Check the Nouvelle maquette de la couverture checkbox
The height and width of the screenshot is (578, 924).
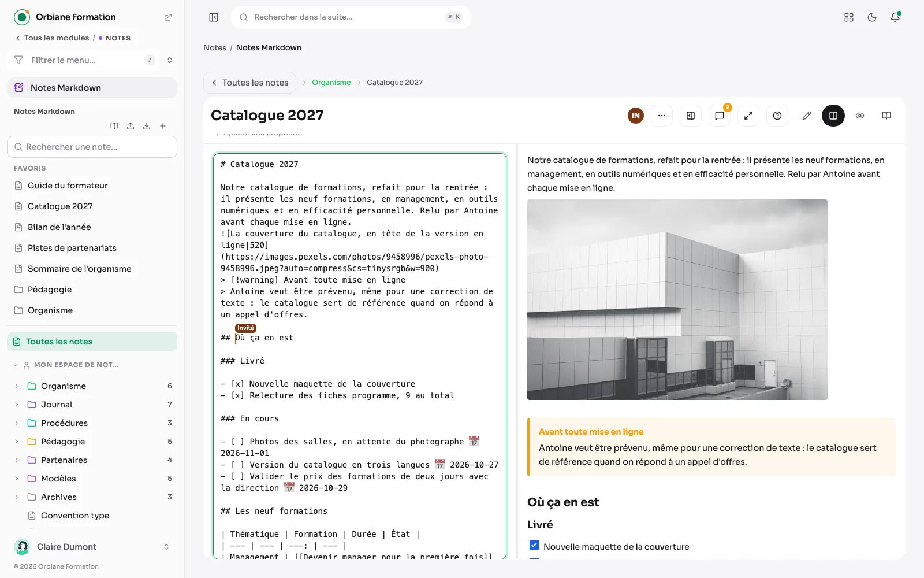pos(534,546)
